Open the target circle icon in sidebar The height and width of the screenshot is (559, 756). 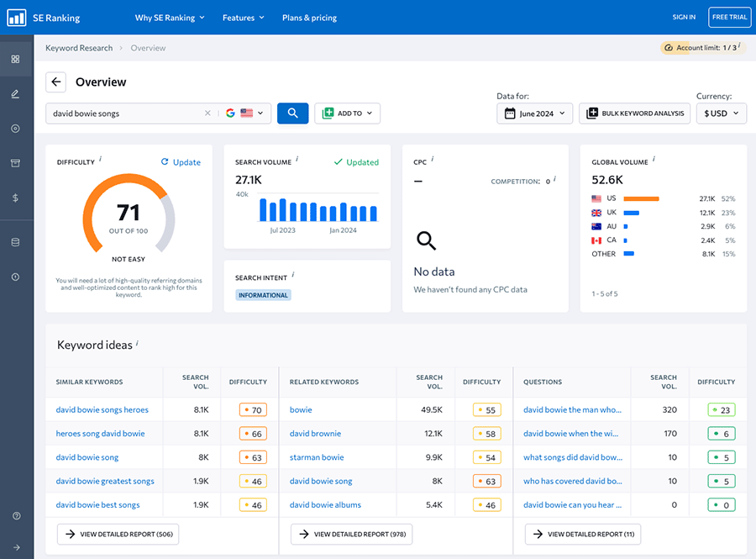(15, 129)
